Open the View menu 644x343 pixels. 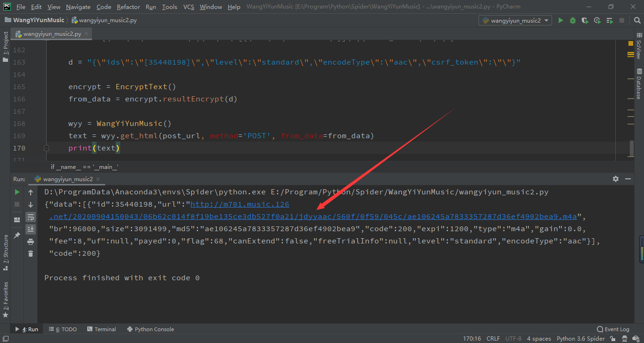tap(54, 7)
